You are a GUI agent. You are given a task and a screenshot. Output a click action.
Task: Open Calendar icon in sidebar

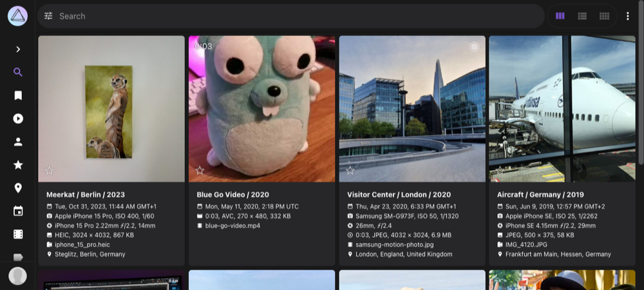point(17,211)
